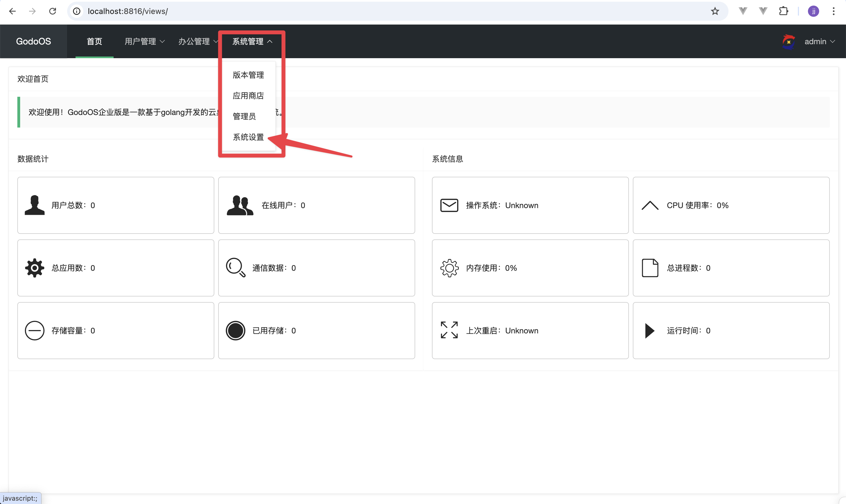Viewport: 846px width, 504px height.
Task: Click the 总应用数：0 label
Action: 73,268
